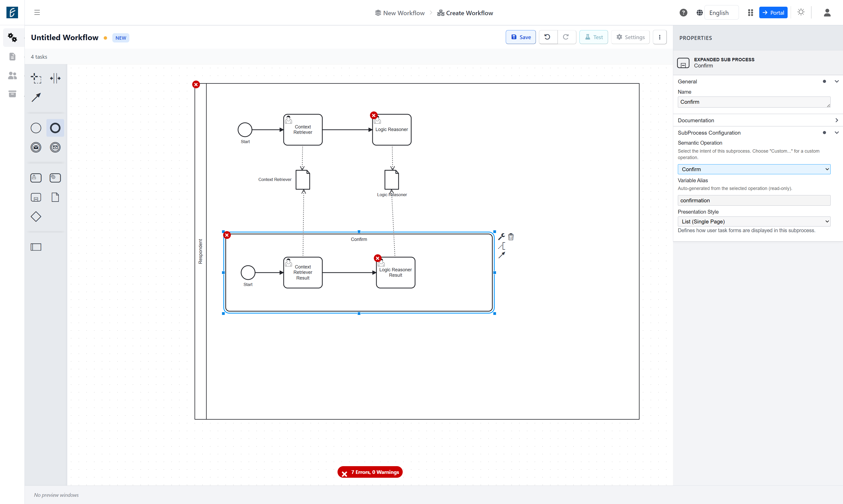
Task: Create an expanded subprocess from palette
Action: 36,197
